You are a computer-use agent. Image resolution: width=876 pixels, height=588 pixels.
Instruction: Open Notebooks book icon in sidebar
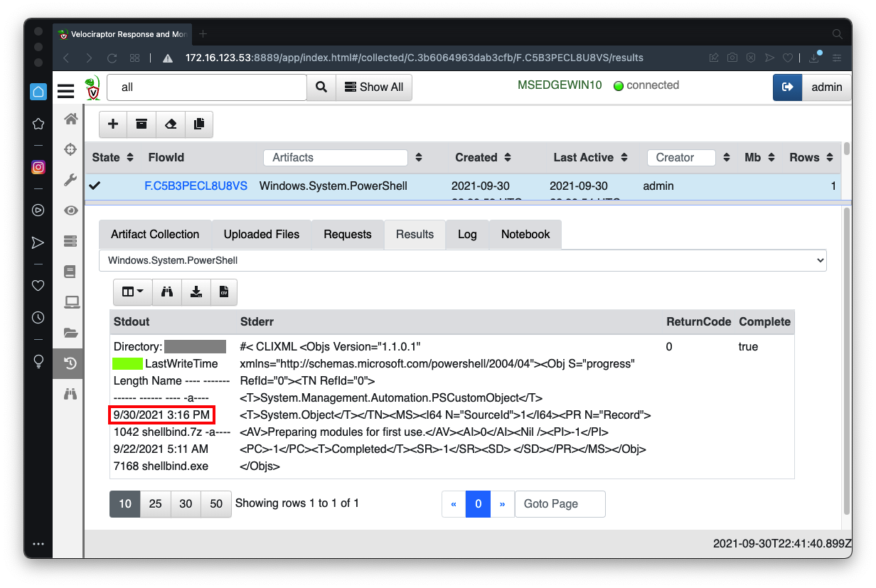coord(70,272)
